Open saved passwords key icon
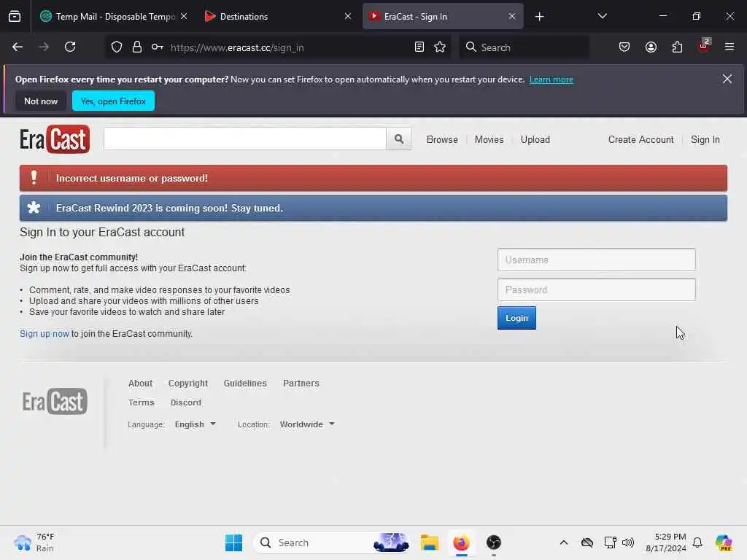This screenshot has width=747, height=560. coord(158,47)
